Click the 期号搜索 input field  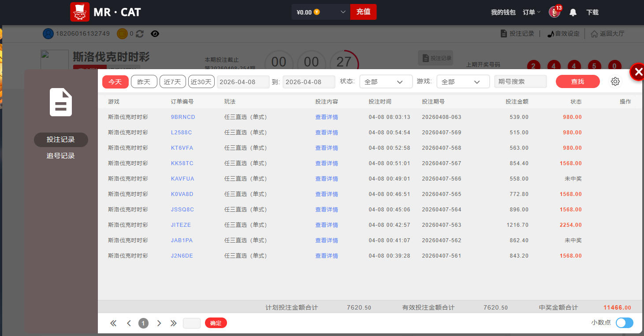tap(520, 82)
